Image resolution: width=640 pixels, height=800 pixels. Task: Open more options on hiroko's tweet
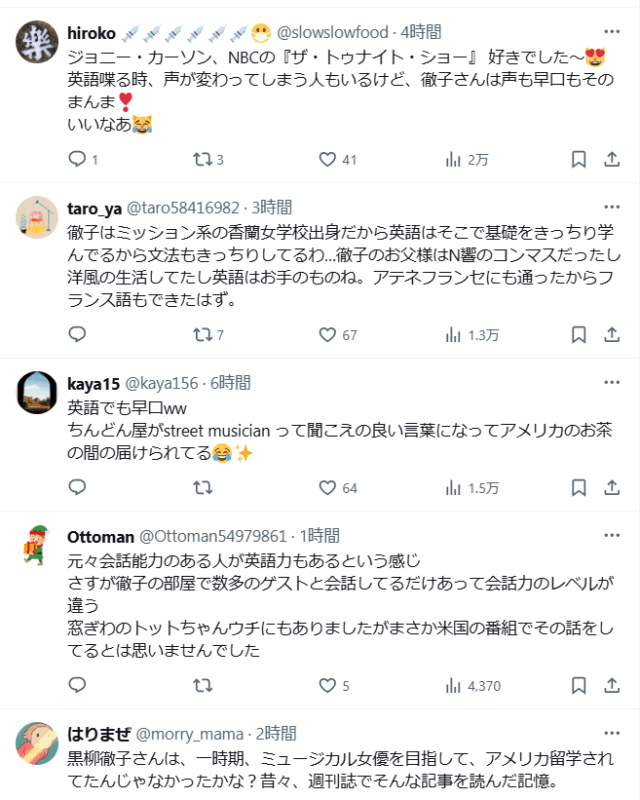[x=609, y=32]
